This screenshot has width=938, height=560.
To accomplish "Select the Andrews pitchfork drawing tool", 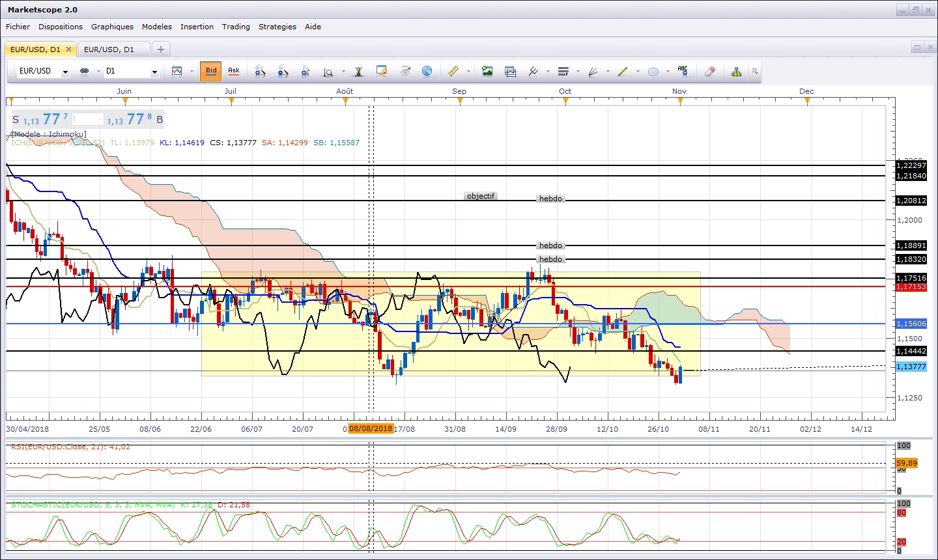I will click(533, 71).
